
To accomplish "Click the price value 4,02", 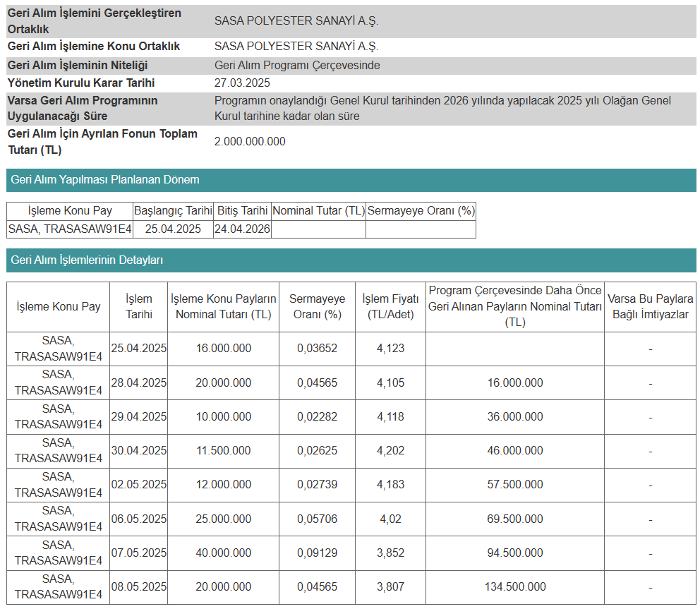I will [x=390, y=519].
